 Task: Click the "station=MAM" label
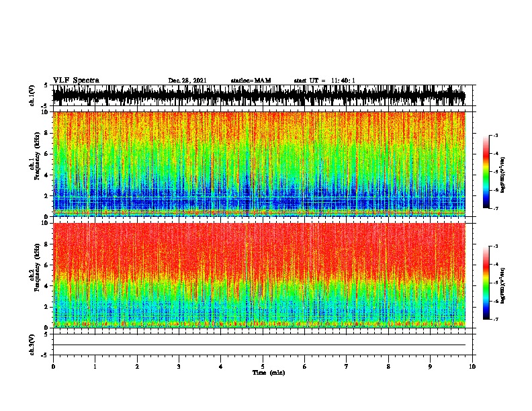(x=251, y=81)
